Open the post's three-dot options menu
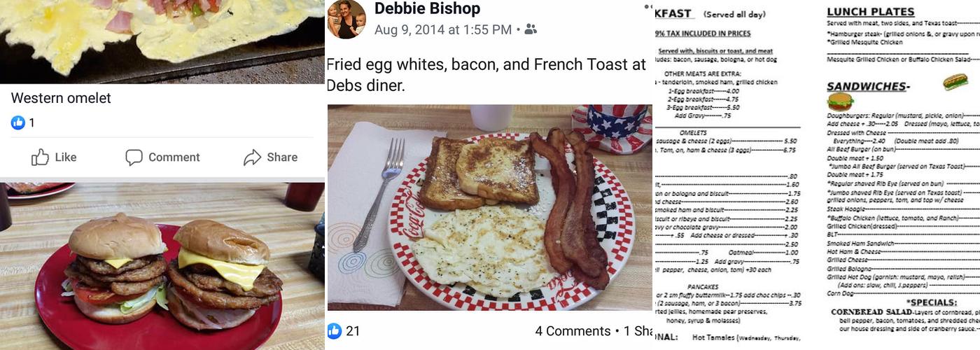Viewport: 980px width, 350px height. [647, 7]
